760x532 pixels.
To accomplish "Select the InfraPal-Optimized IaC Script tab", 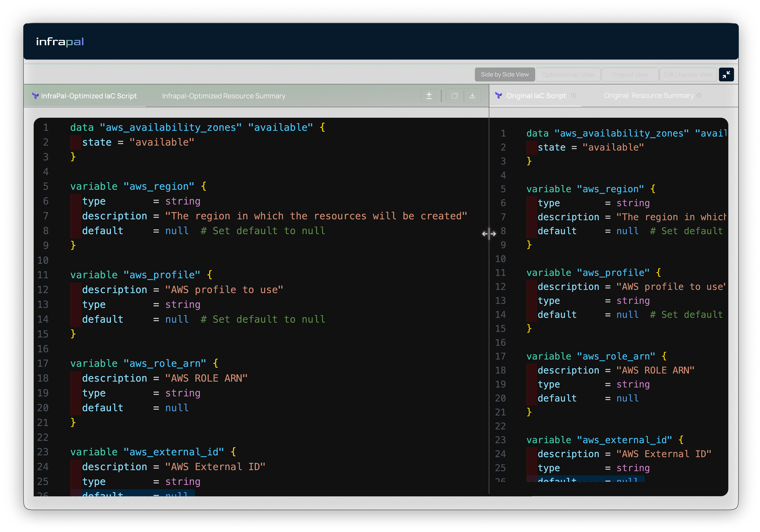I will 89,96.
